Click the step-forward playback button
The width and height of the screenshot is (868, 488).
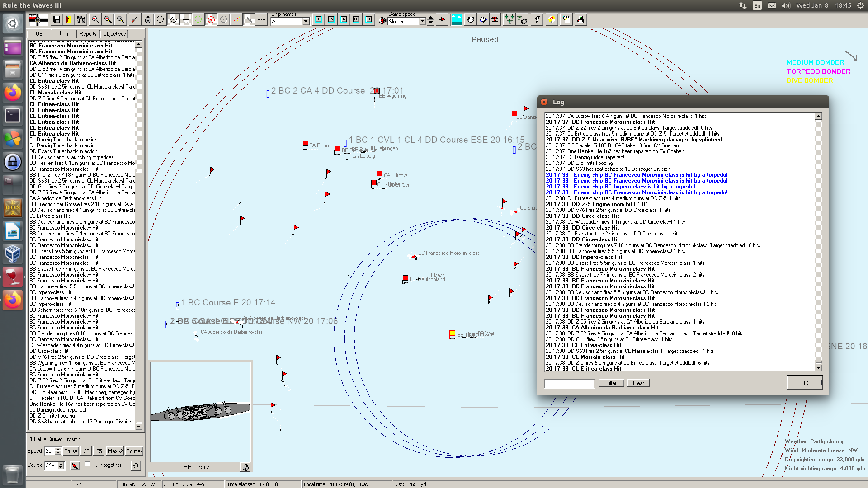pos(344,19)
